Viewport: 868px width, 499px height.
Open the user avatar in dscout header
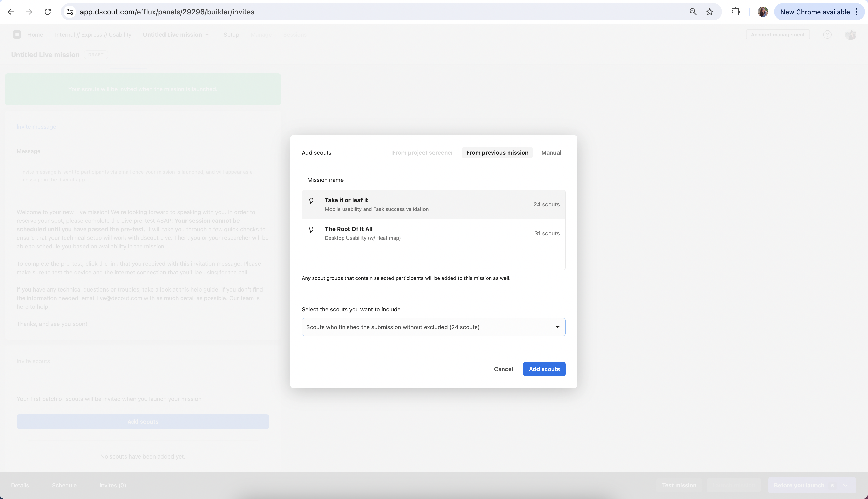(850, 35)
